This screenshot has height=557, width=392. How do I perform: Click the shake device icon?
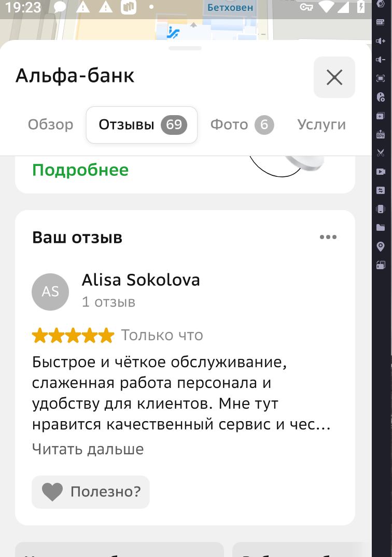point(381,209)
